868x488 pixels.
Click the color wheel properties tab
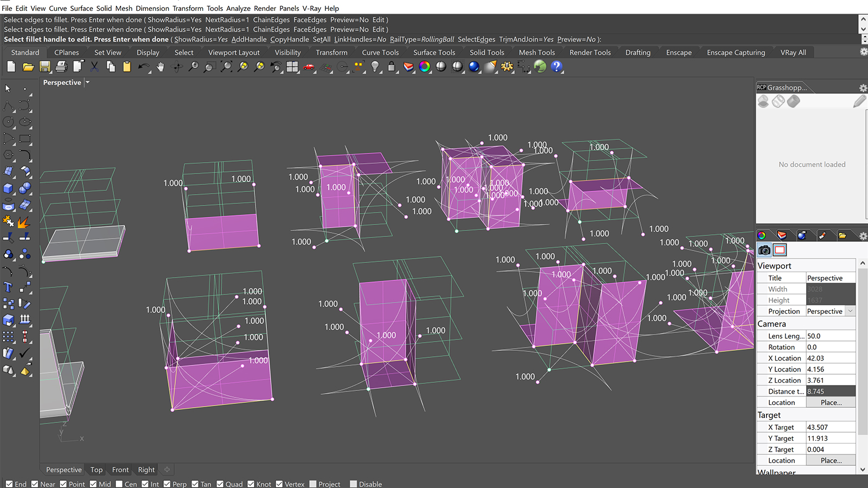(x=762, y=235)
